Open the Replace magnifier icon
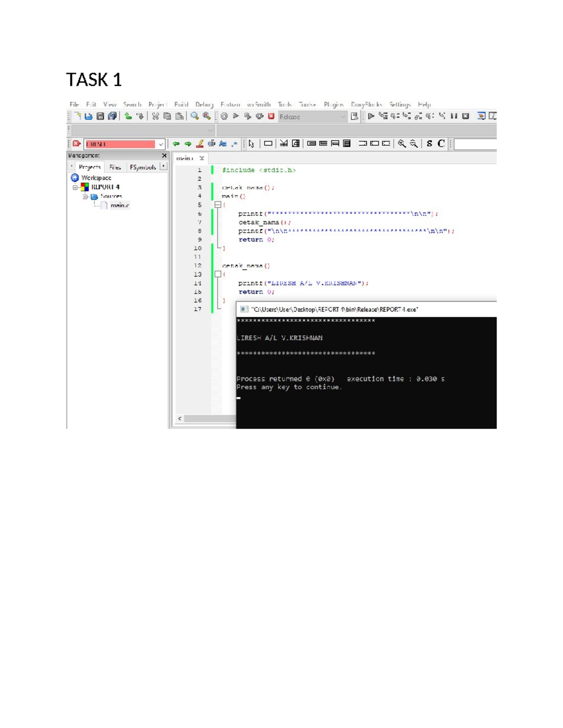563x728 pixels. (x=206, y=116)
